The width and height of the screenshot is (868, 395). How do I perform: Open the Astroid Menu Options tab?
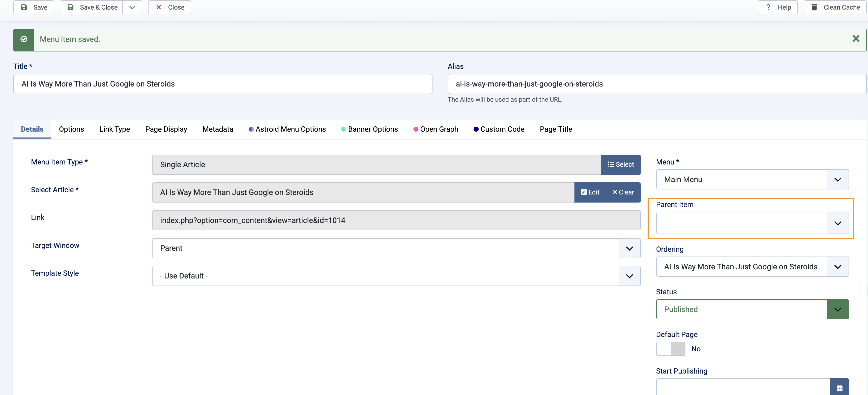[290, 129]
